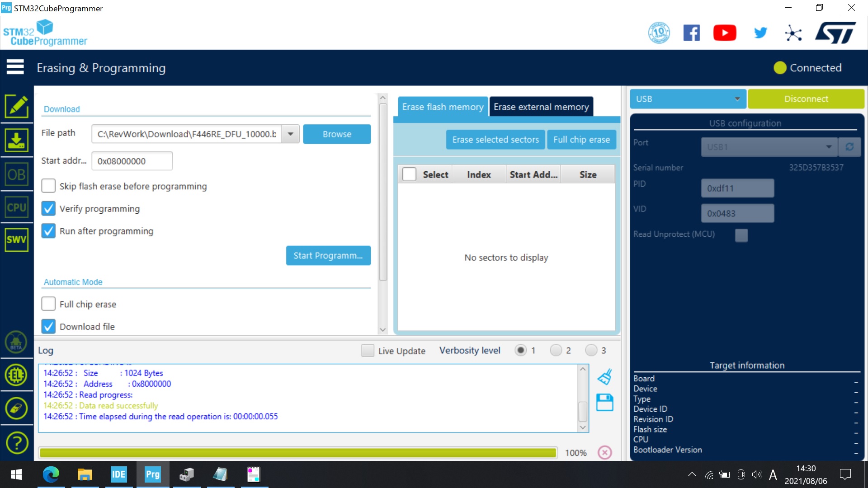
Task: Click Full chip erase button
Action: point(581,140)
